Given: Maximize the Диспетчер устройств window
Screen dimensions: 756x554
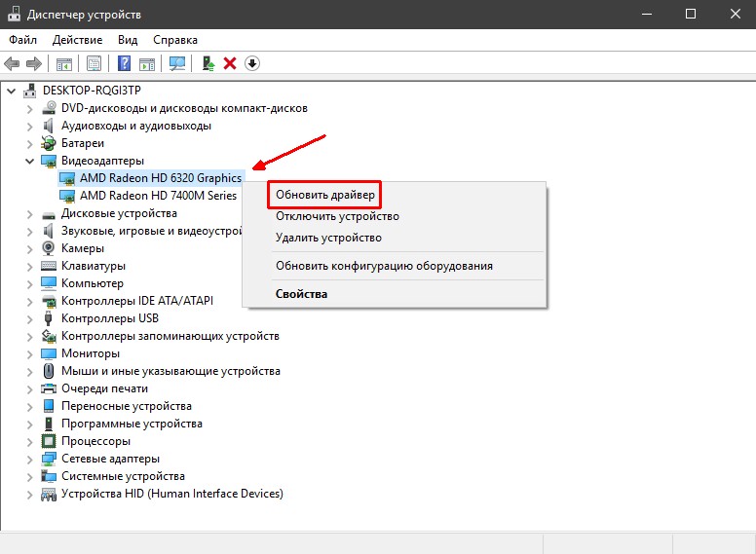Looking at the screenshot, I should [691, 14].
